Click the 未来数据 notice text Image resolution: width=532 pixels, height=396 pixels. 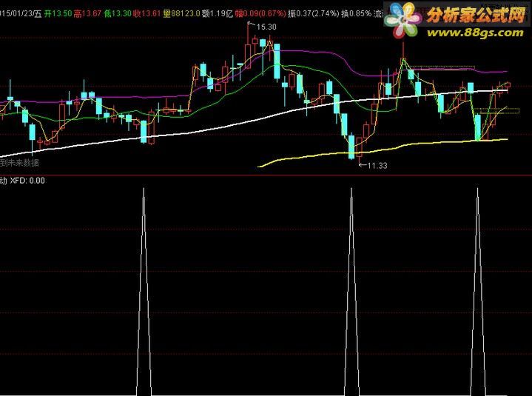[23, 163]
